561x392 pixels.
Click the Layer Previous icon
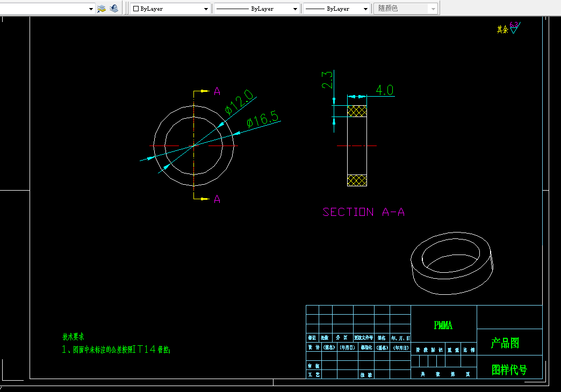click(x=114, y=9)
